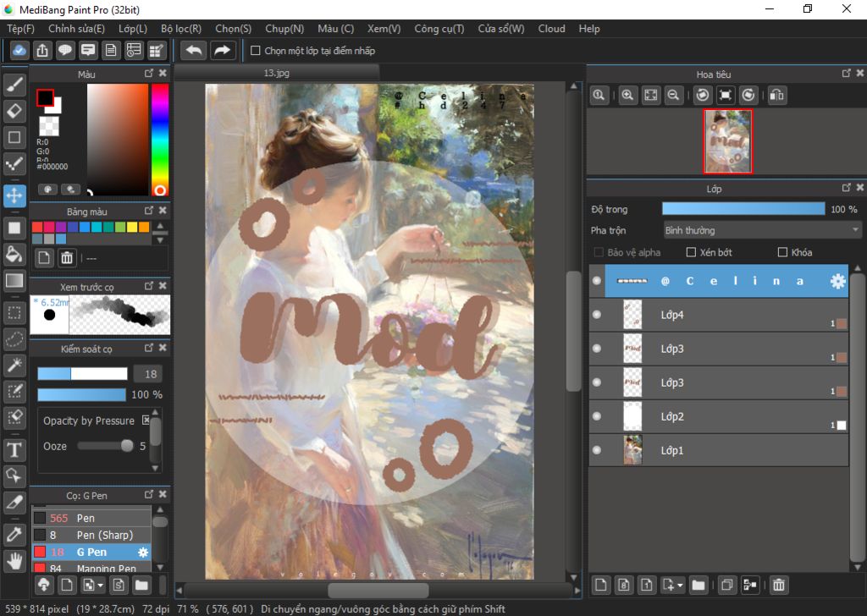Image resolution: width=867 pixels, height=616 pixels.
Task: Click the cloud save toolbar icon
Action: coord(19,51)
